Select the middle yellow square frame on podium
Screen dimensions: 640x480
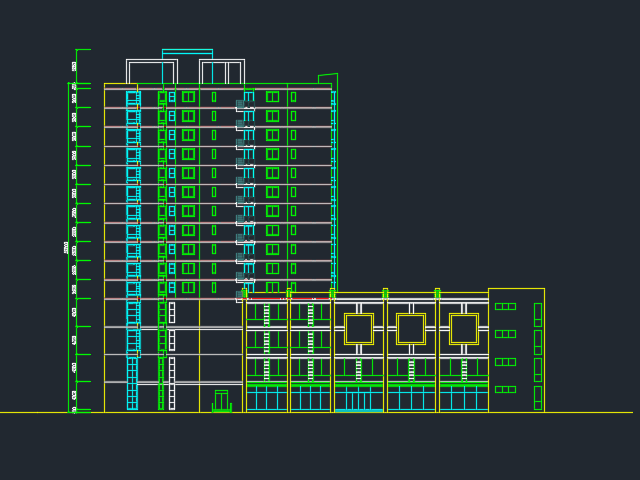coord(411,328)
